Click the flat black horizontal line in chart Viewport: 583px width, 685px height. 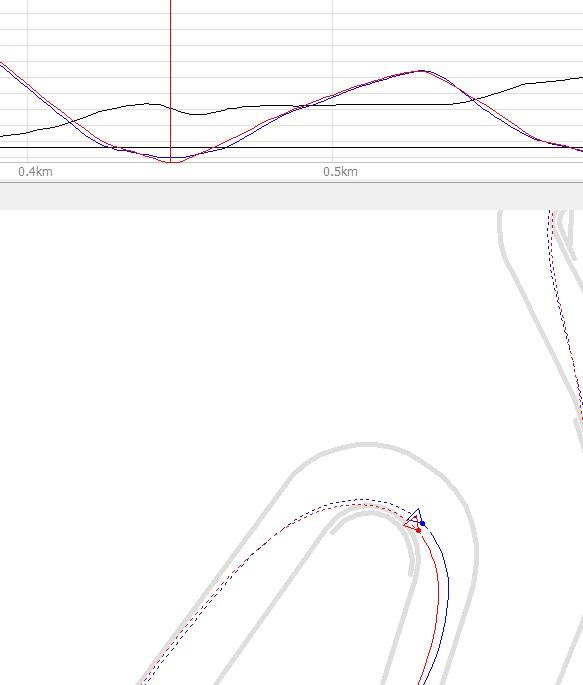(291, 148)
